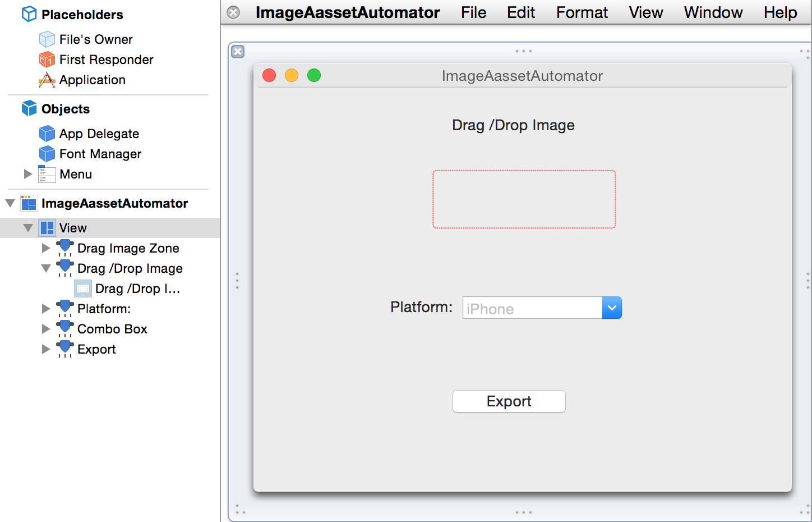Viewport: 812px width, 522px height.
Task: Click the Export button in the window
Action: coord(509,401)
